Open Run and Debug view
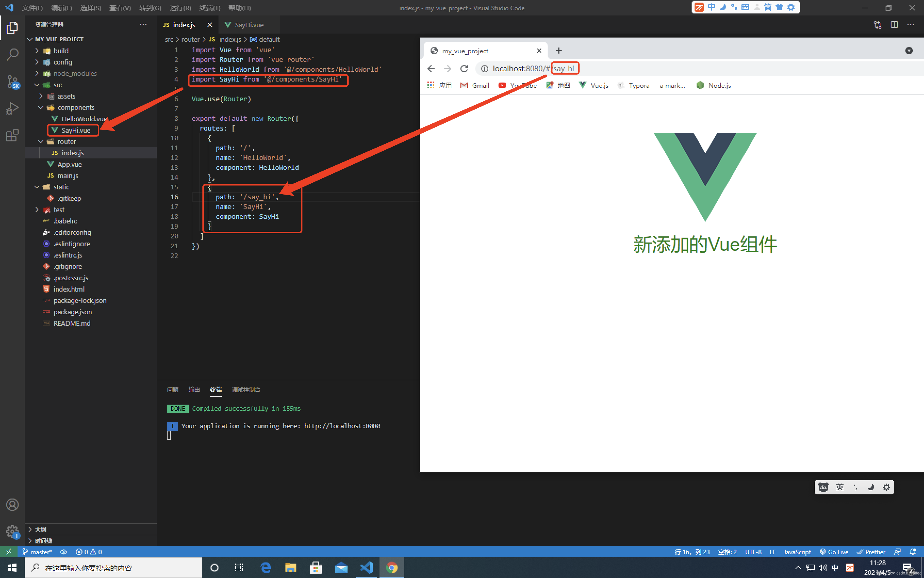Image resolution: width=924 pixels, height=578 pixels. point(12,109)
